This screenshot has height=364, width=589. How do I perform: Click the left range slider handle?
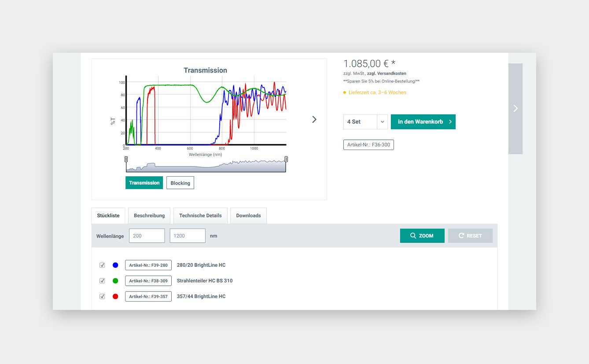pos(126,159)
